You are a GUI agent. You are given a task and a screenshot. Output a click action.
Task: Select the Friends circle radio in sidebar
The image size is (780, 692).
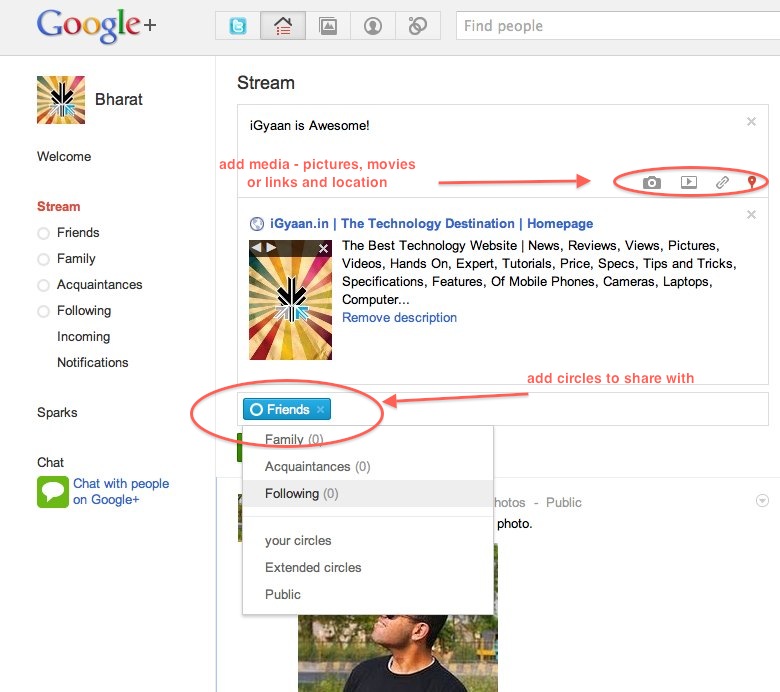[43, 233]
